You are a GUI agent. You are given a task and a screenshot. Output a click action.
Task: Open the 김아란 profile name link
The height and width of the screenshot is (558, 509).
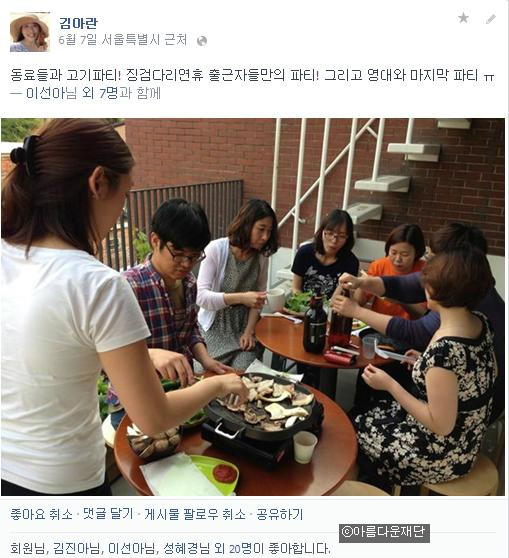pos(78,23)
